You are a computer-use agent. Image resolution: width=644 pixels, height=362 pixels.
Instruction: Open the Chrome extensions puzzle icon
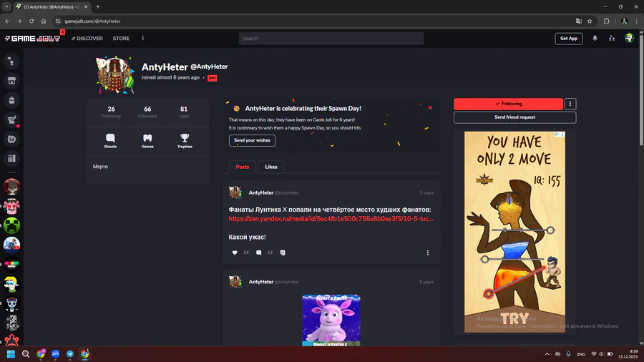tap(607, 21)
